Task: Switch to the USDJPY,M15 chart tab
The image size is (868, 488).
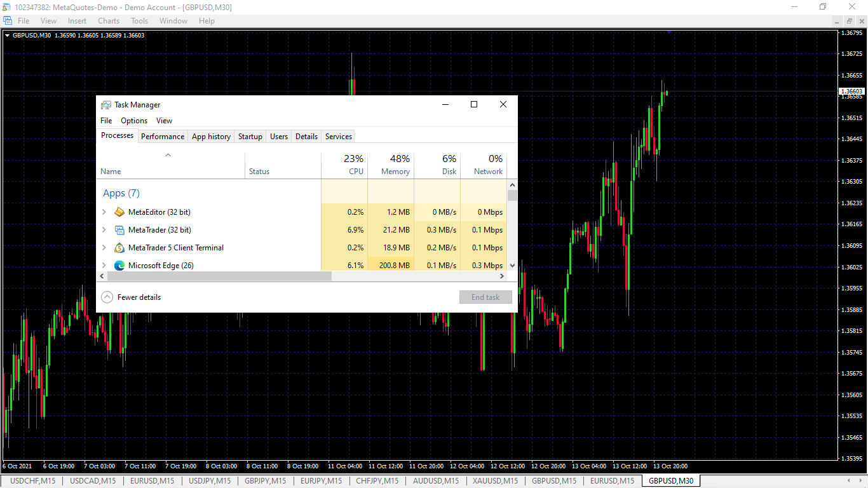Action: [210, 481]
